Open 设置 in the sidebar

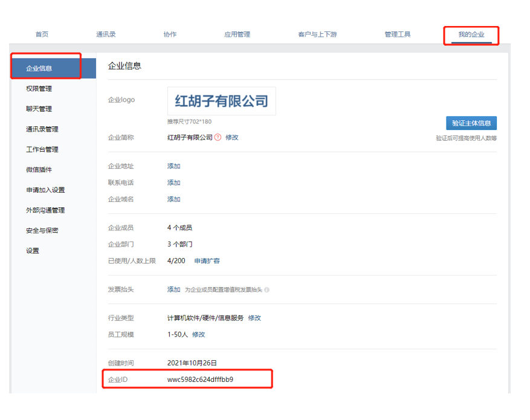pos(33,251)
